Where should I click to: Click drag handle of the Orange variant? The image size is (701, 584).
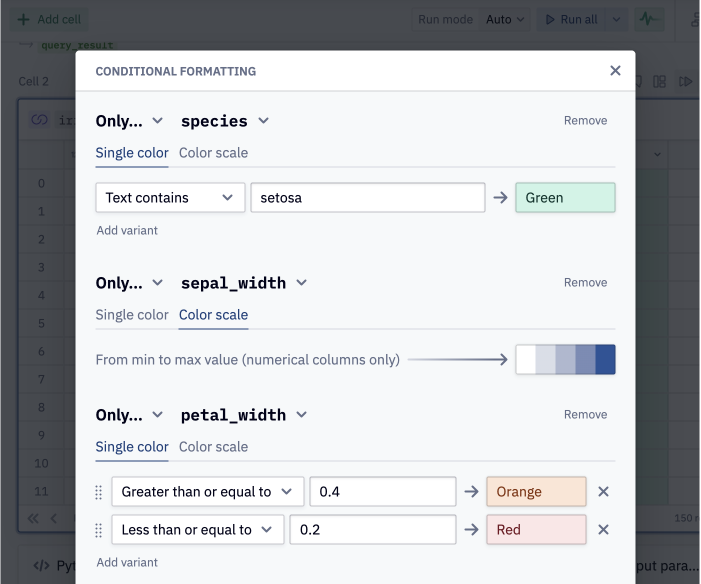click(99, 492)
